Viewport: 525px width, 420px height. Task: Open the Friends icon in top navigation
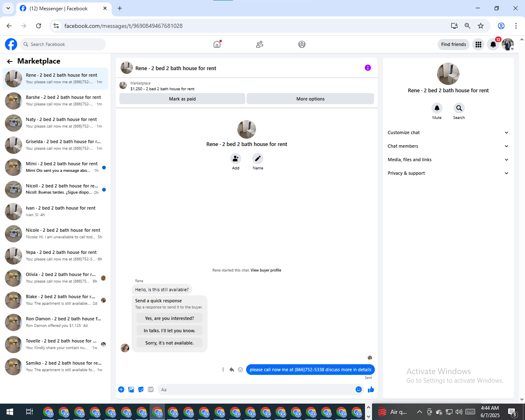point(260,44)
